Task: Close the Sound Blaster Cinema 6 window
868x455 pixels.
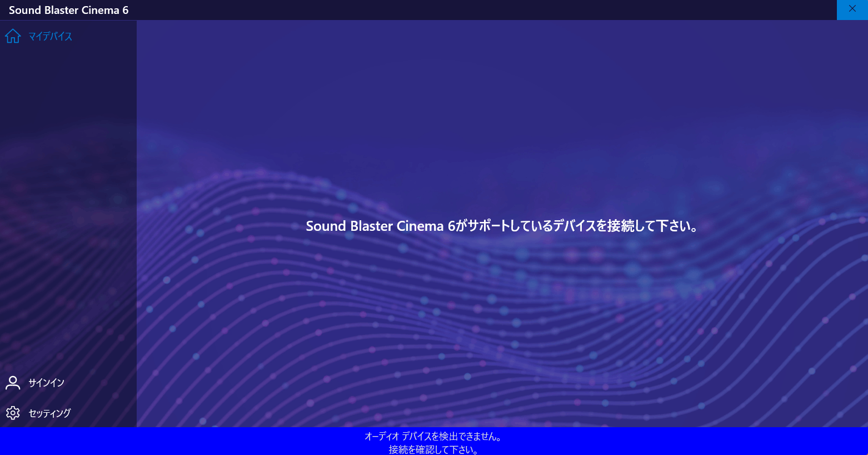Action: 852,9
